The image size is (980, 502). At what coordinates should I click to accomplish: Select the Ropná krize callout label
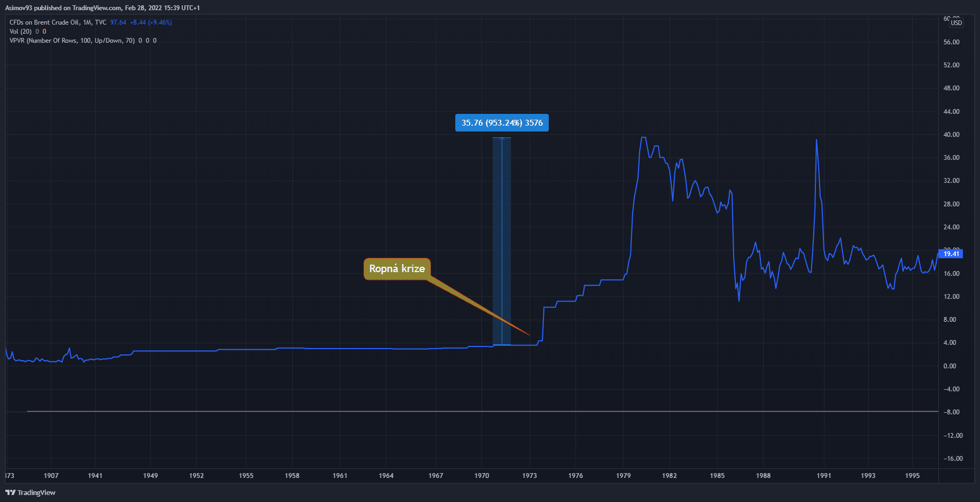tap(396, 269)
